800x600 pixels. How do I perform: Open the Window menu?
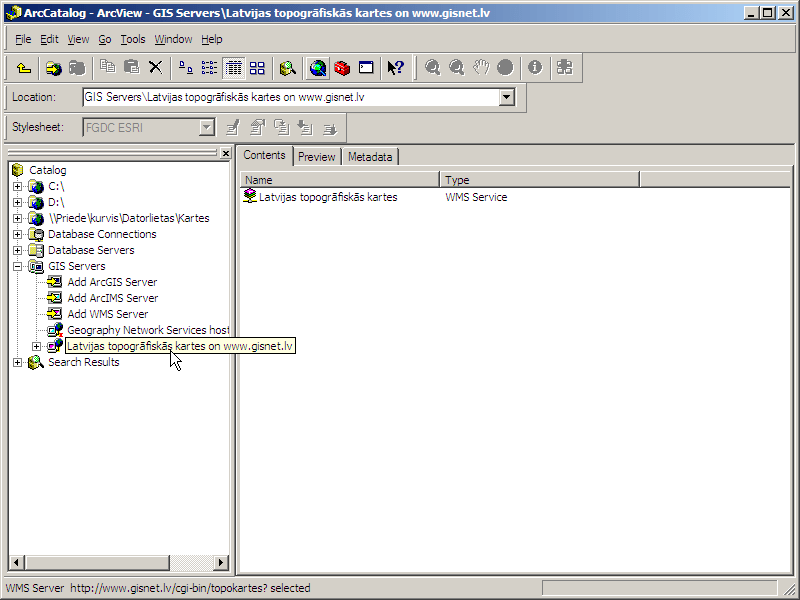pos(173,39)
